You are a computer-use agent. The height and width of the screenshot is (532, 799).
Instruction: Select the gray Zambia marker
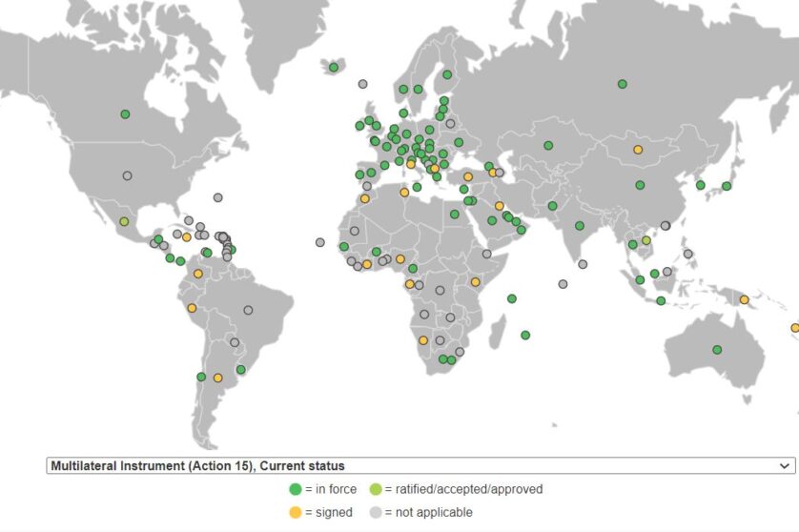click(450, 317)
